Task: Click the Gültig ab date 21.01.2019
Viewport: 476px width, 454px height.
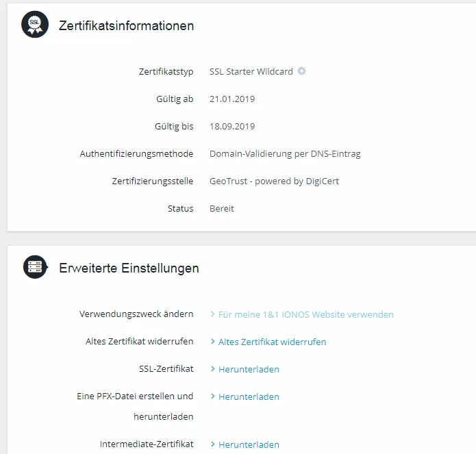Action: pyautogui.click(x=232, y=99)
